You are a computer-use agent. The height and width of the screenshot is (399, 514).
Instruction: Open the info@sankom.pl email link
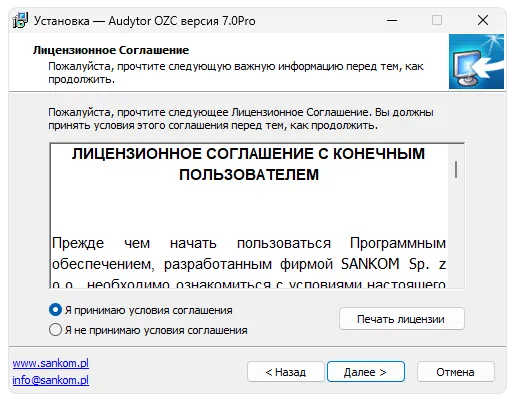[51, 380]
